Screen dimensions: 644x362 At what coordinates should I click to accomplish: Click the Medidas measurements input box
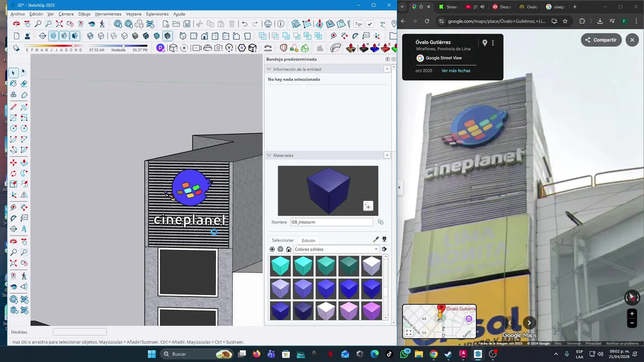click(79, 332)
